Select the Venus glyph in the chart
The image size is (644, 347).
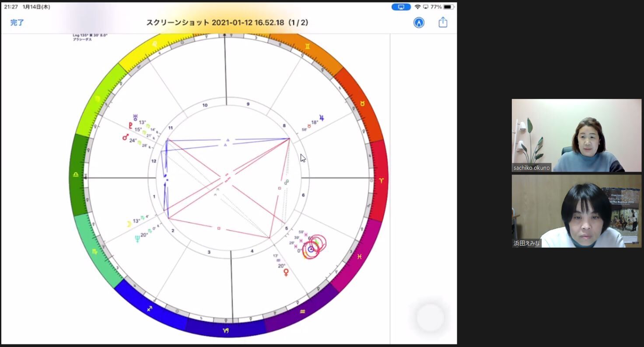286,273
